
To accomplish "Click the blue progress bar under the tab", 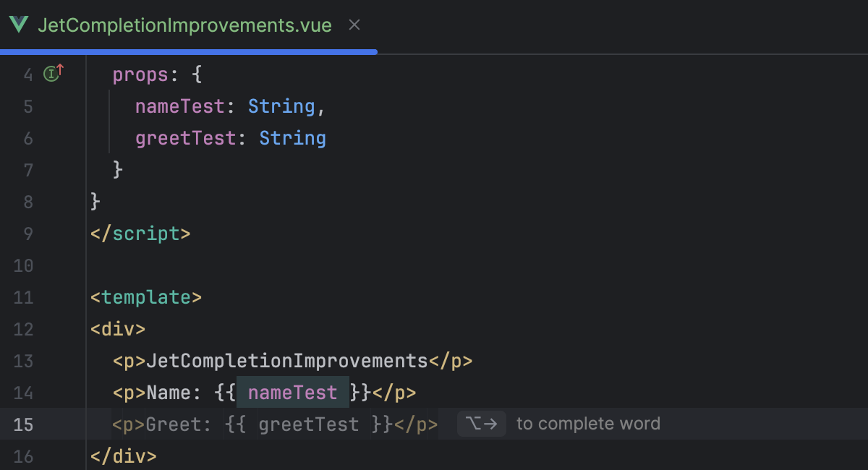I will pyautogui.click(x=188, y=51).
